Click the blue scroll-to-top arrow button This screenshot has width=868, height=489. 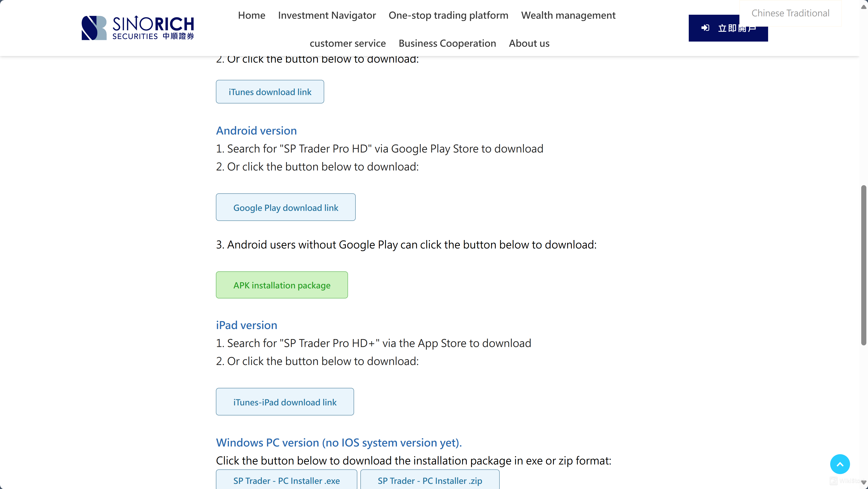click(x=840, y=464)
